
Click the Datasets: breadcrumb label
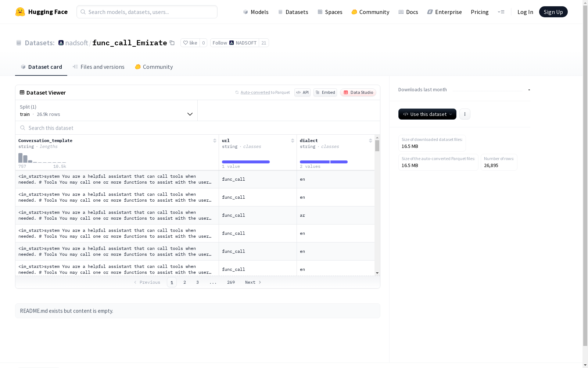tap(40, 43)
